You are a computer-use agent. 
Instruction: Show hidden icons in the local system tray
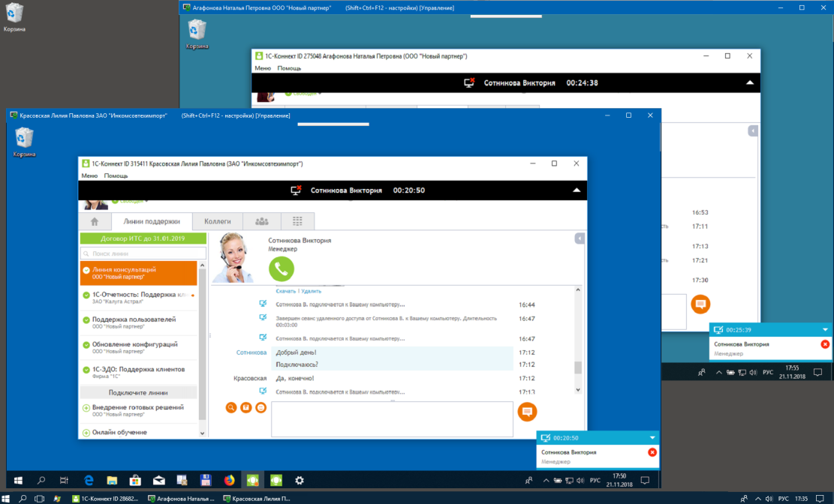tap(758, 499)
